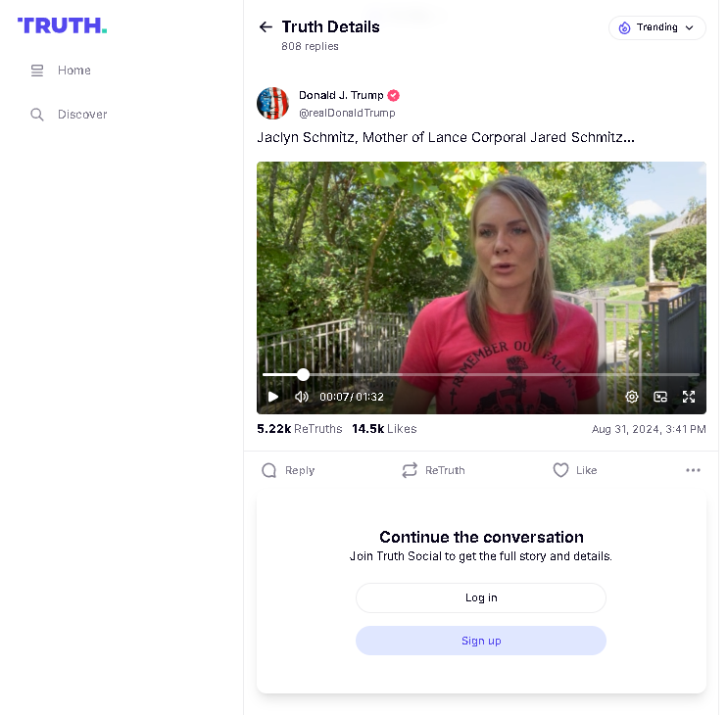Click the 808 replies count
This screenshot has height=715, width=728.
pyautogui.click(x=310, y=46)
